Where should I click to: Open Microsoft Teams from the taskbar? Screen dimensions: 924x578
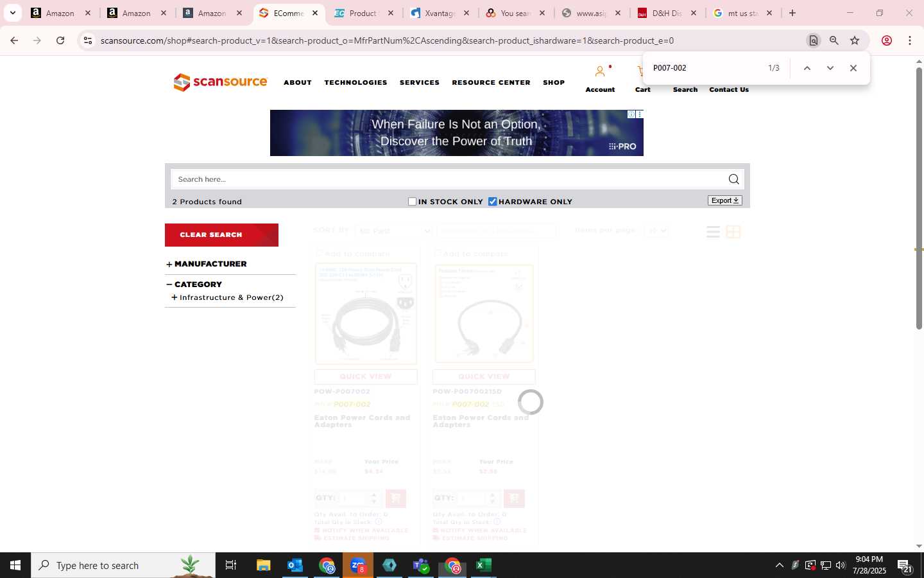(421, 565)
